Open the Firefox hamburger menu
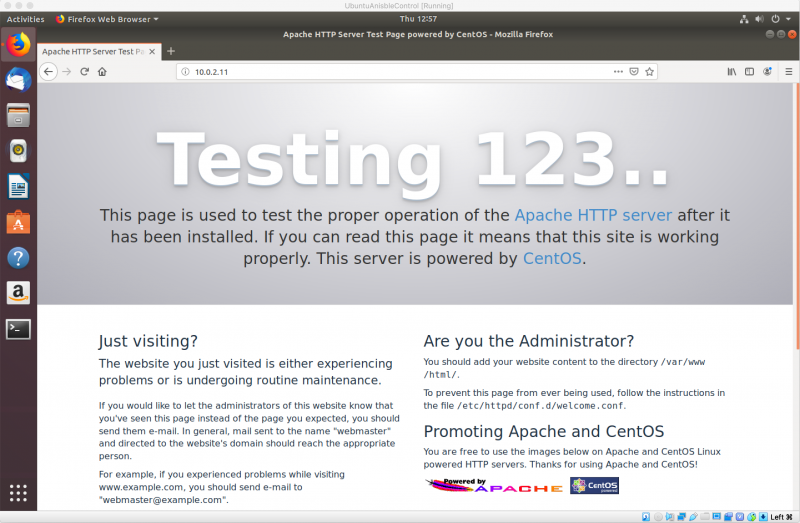Viewport: 800px width, 523px height. (x=789, y=72)
